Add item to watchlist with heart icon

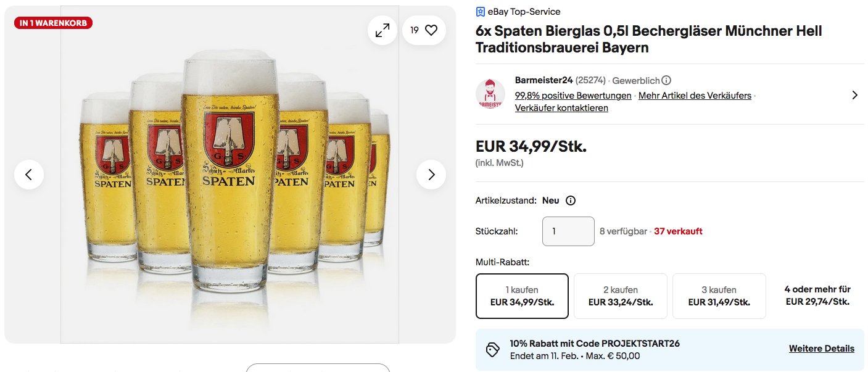pos(431,30)
